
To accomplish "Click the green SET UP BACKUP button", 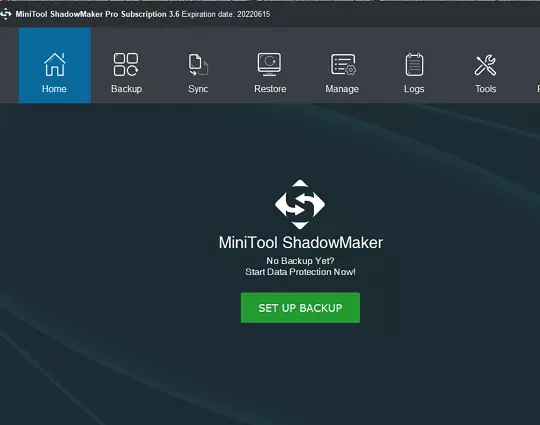I will click(x=300, y=308).
